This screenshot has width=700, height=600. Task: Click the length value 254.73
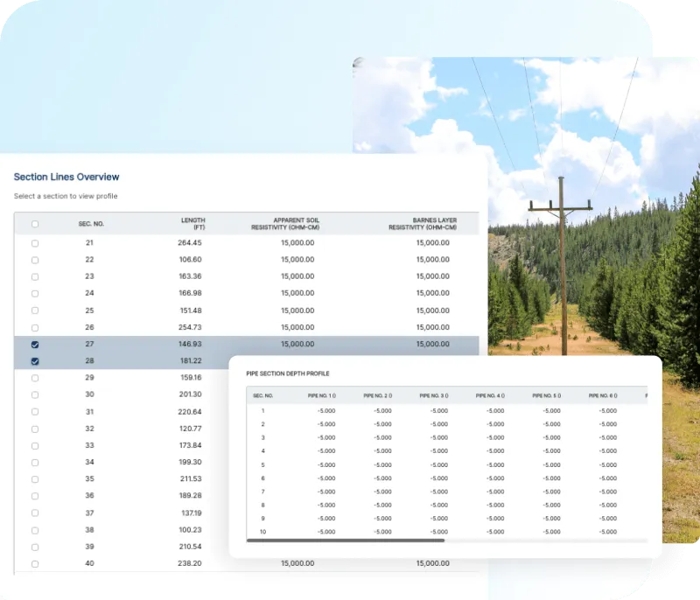click(x=190, y=327)
